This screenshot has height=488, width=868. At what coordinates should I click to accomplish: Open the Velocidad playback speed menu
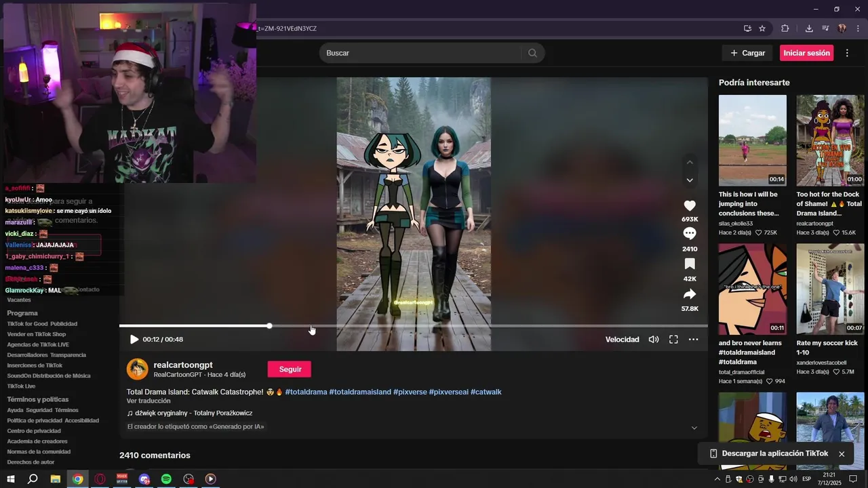[623, 340]
